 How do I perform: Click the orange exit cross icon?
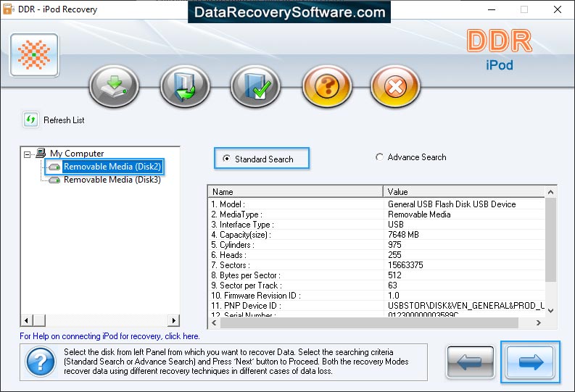[395, 86]
